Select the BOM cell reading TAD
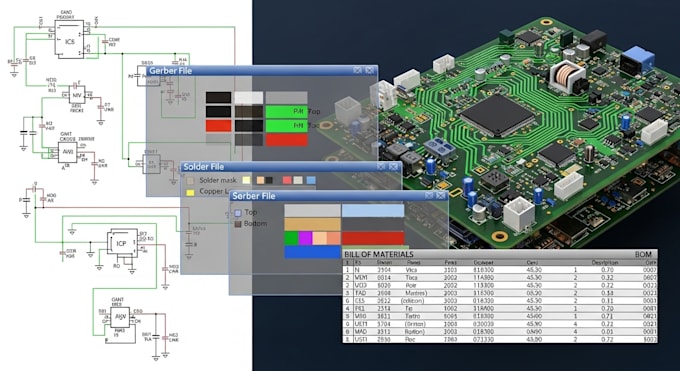This screenshot has width=680, height=371. point(360,293)
